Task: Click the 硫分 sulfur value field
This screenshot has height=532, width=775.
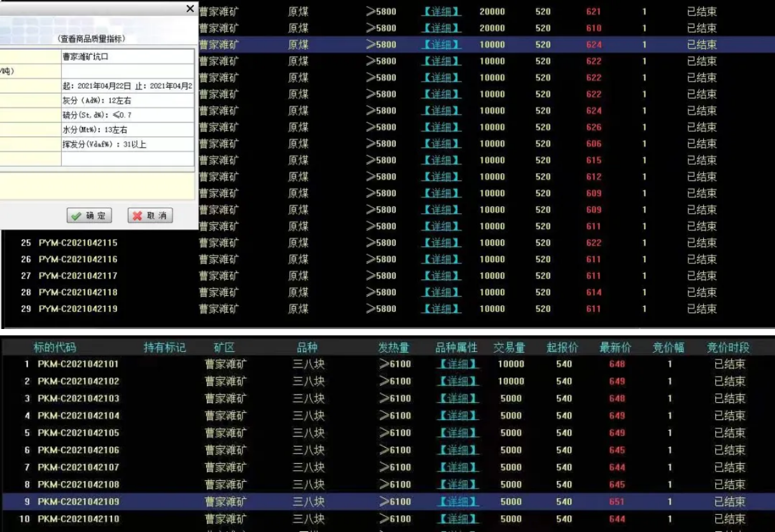Action: pos(127,115)
